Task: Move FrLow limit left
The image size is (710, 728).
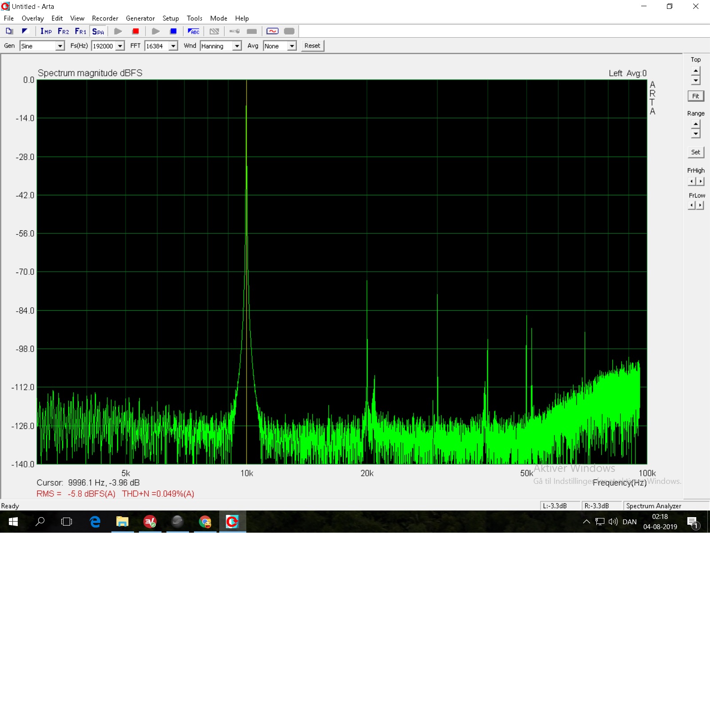Action: [692, 205]
